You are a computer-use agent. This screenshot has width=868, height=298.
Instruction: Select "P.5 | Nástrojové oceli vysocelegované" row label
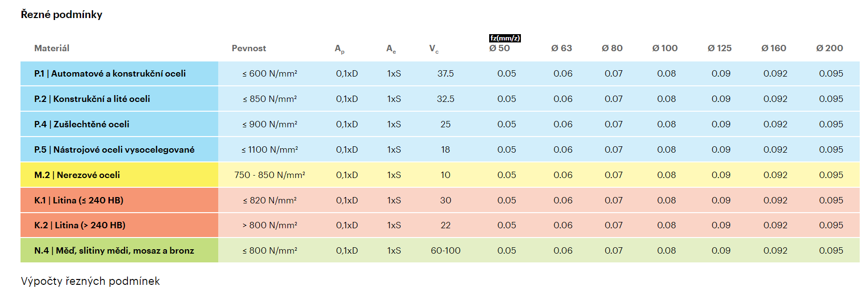(114, 150)
